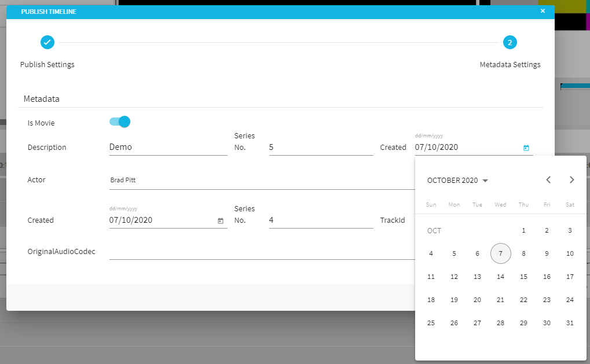The image size is (590, 364).
Task: Expand the October 2020 month-year dropdown
Action: click(x=457, y=181)
